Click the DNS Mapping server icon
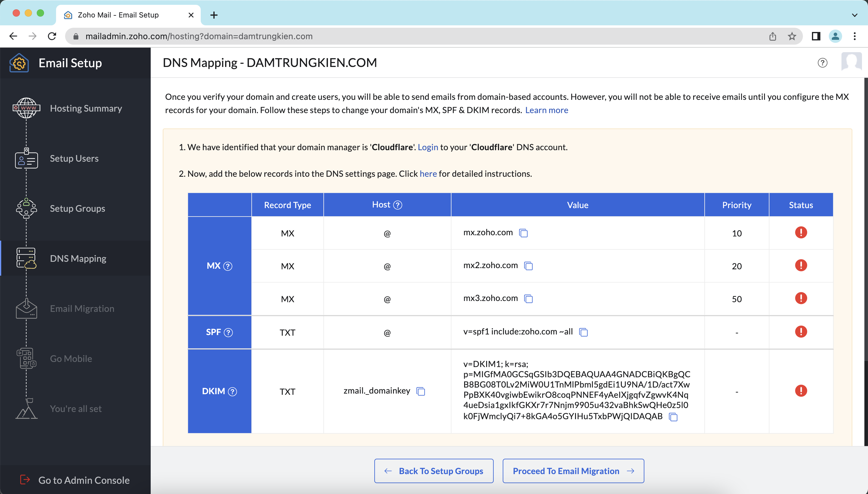This screenshot has height=494, width=868. 27,258
